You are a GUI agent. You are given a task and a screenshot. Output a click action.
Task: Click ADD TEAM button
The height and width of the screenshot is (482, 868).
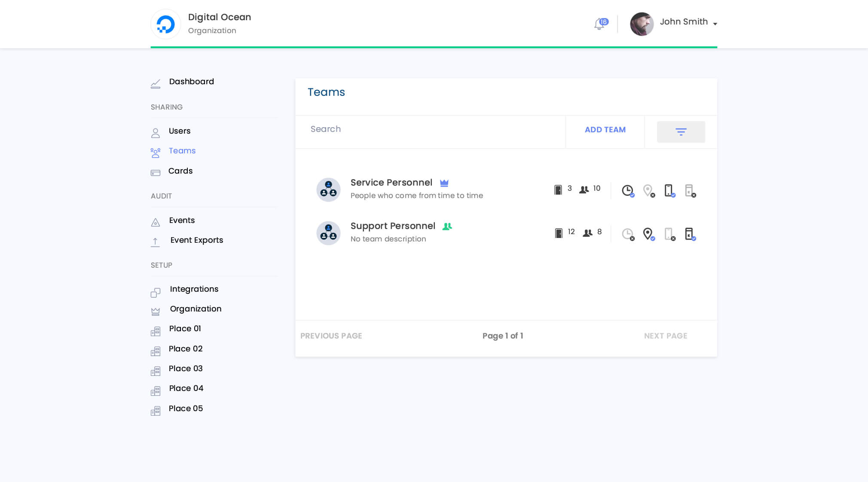coord(605,130)
